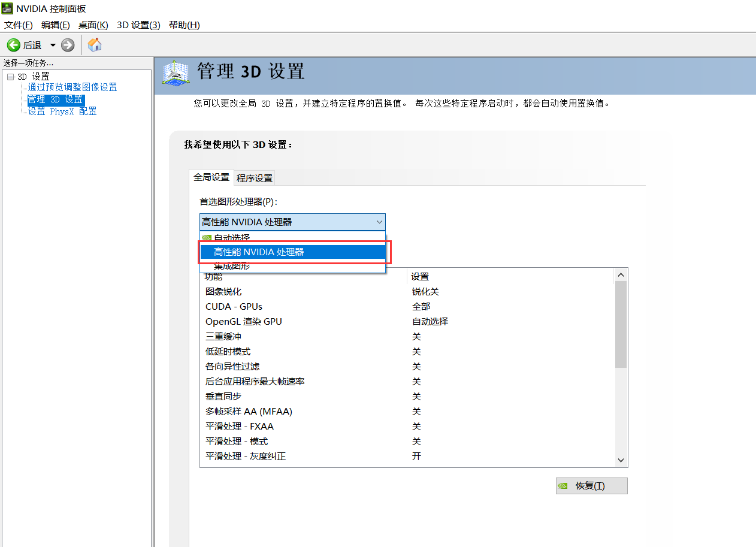Choose 自动选择 from the dropdown list
756x547 pixels.
coord(292,237)
